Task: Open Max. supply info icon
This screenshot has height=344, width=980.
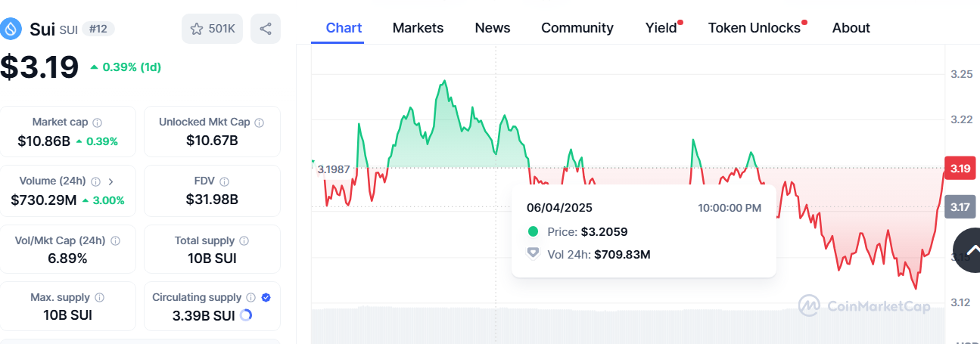Action: click(99, 298)
